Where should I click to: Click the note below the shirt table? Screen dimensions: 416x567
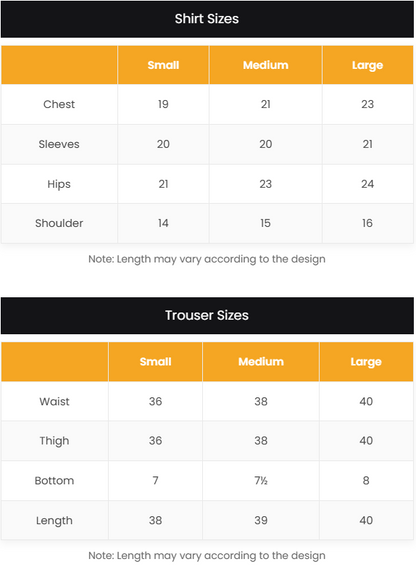tap(207, 259)
